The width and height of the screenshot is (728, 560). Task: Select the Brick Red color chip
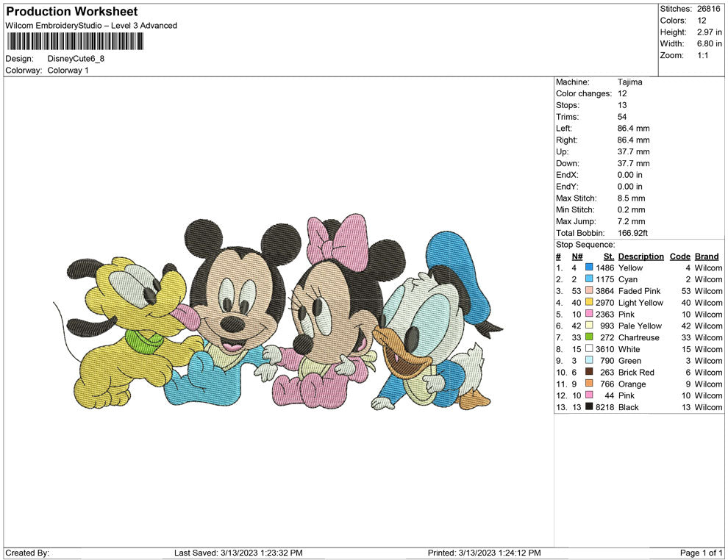tap(588, 373)
